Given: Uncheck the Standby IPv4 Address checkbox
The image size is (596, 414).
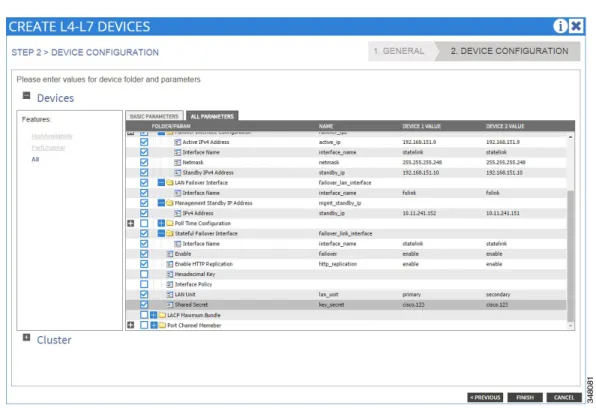Looking at the screenshot, I should (144, 173).
